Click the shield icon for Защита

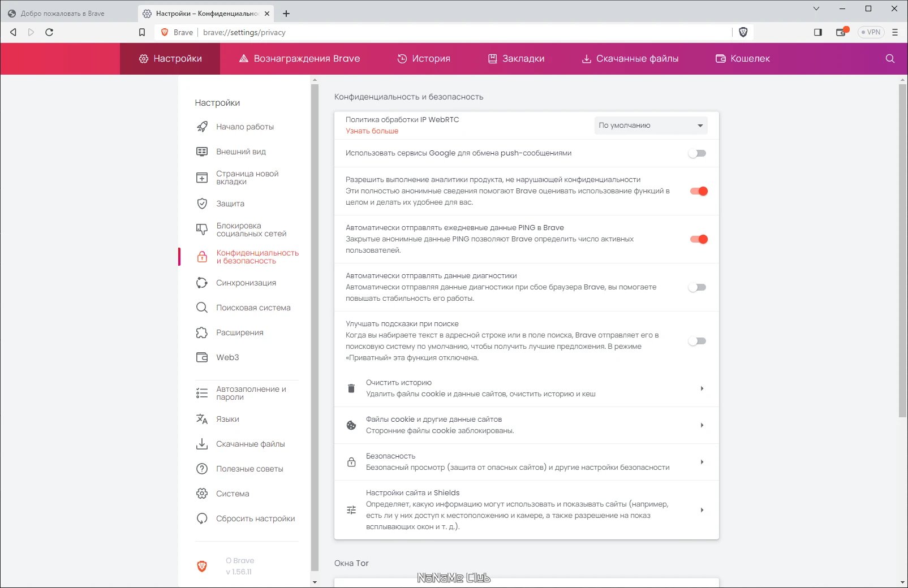[202, 204]
